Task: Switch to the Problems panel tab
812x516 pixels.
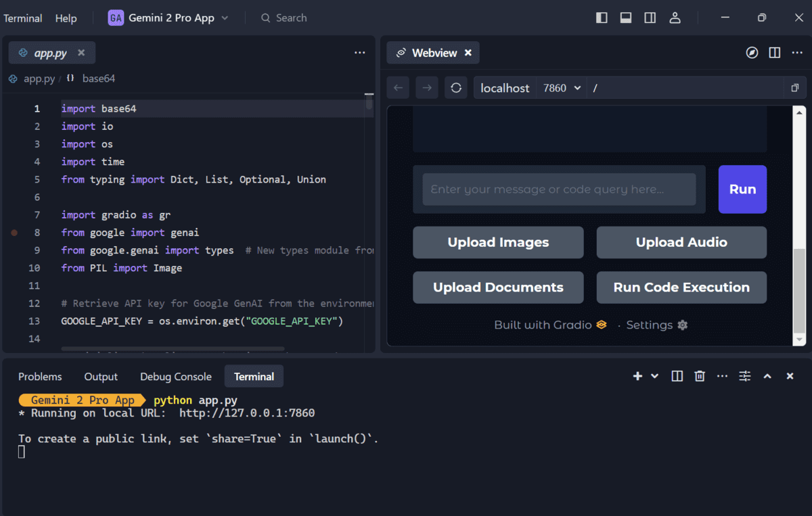Action: coord(40,377)
